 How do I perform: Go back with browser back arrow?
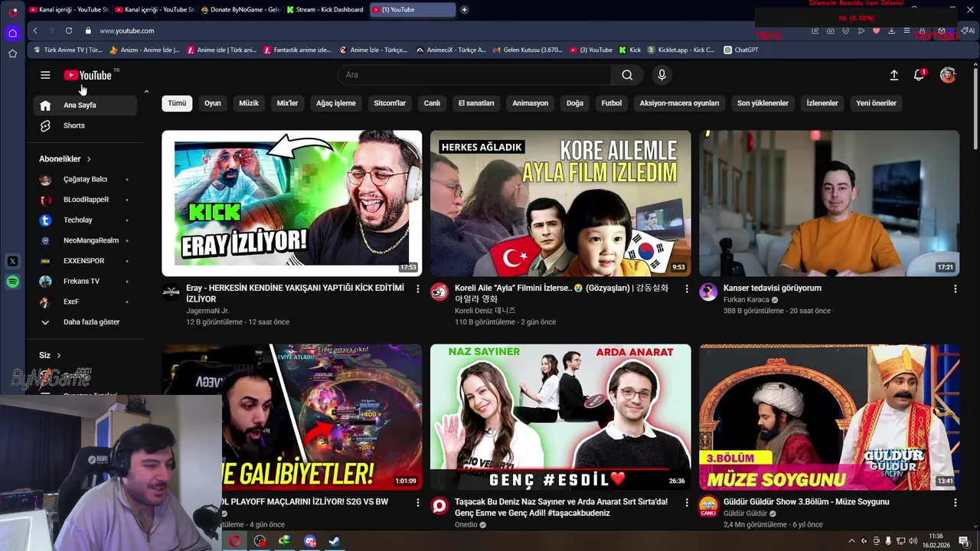35,31
